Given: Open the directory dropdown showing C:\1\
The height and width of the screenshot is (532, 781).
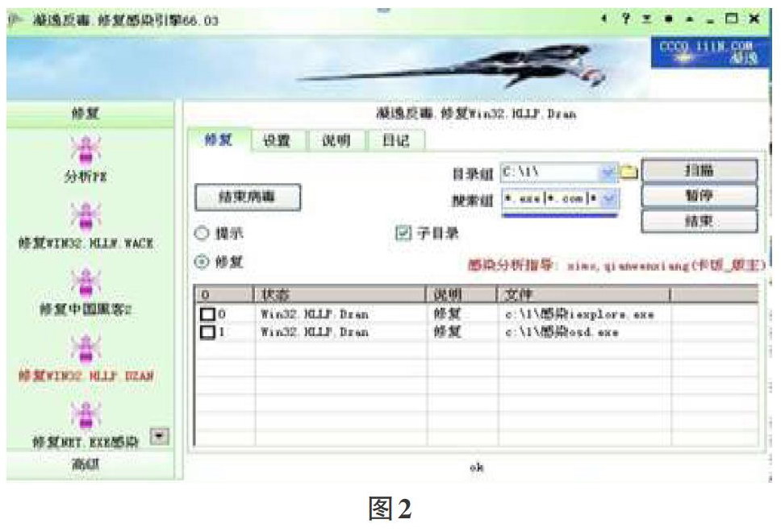Looking at the screenshot, I should (608, 172).
